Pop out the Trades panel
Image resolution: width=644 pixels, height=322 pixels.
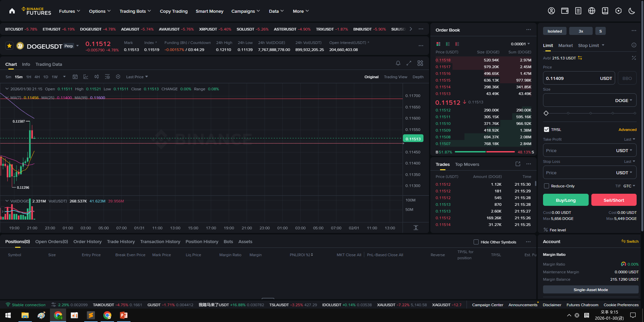coord(518,164)
